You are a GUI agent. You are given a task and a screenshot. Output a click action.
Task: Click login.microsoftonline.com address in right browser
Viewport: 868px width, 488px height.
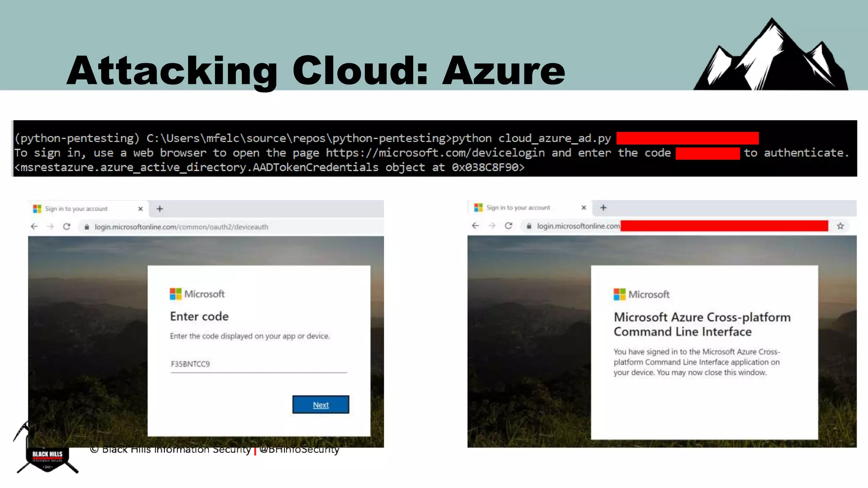coord(579,226)
